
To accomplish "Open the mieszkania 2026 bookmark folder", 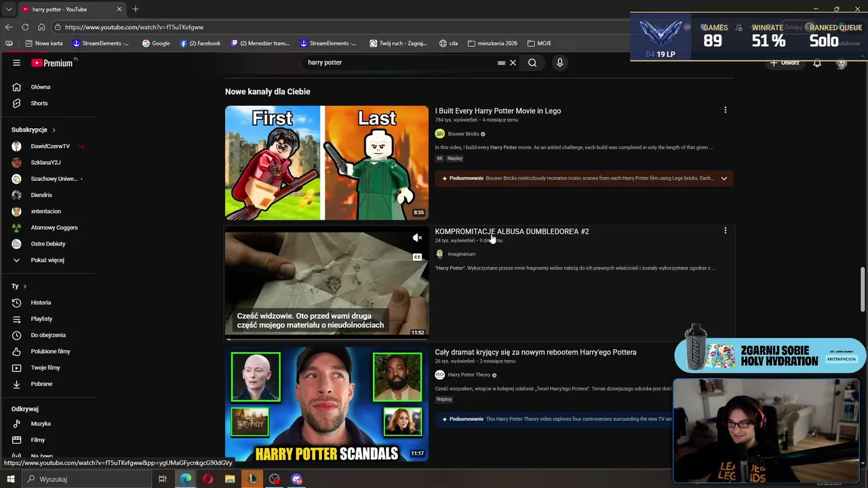I will [x=492, y=43].
